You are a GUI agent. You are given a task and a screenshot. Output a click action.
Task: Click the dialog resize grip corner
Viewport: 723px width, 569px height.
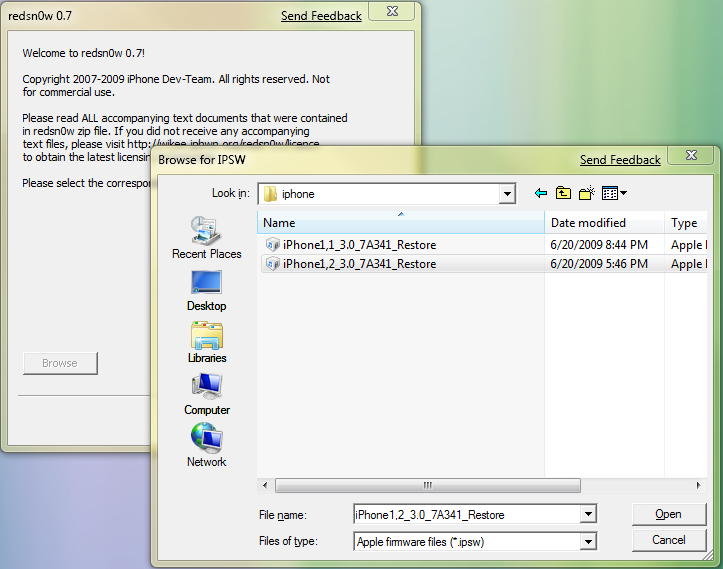click(x=708, y=556)
